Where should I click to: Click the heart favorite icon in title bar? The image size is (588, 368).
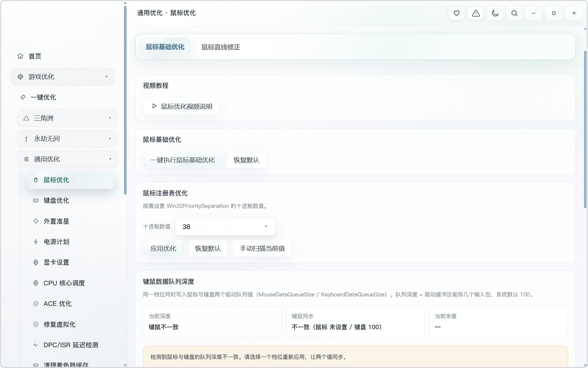point(456,13)
